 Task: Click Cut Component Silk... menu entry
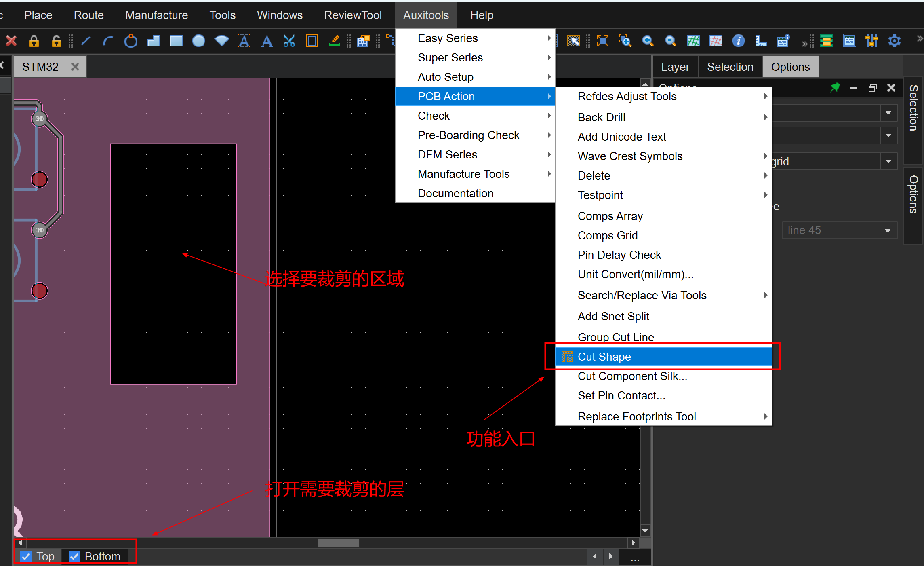click(x=632, y=376)
